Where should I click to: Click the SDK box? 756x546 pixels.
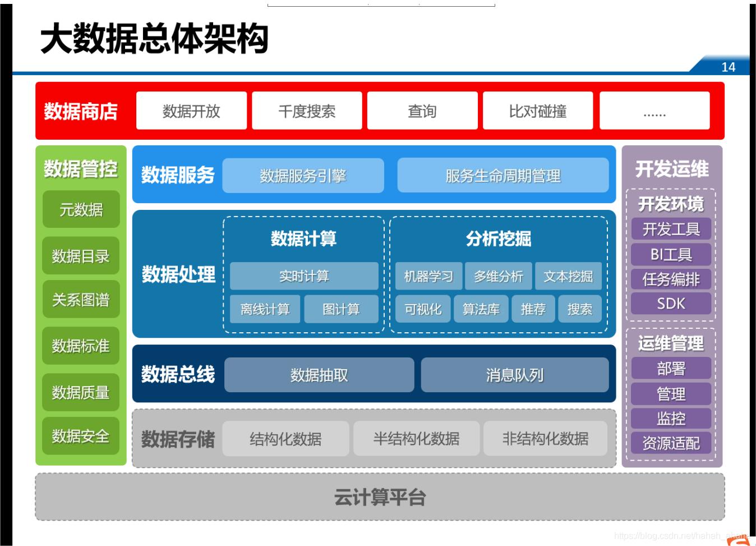671,304
